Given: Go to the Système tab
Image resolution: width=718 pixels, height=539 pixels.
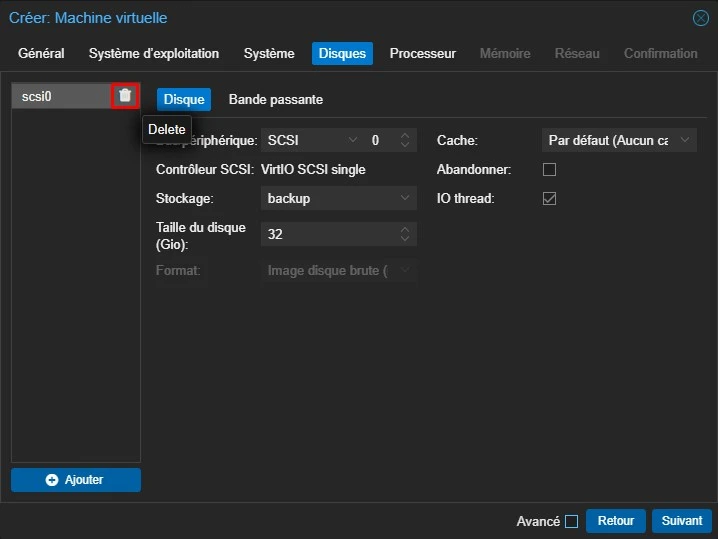Looking at the screenshot, I should tap(269, 54).
